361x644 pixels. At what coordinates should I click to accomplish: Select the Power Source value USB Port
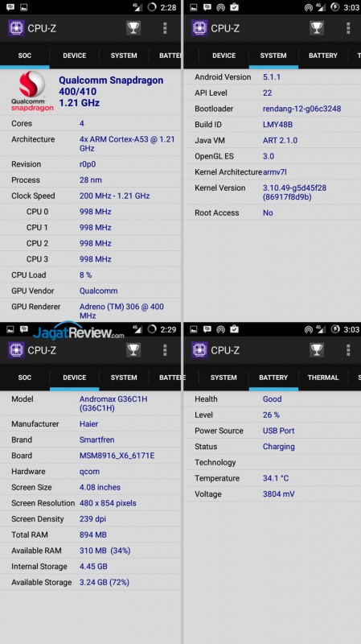coord(278,431)
